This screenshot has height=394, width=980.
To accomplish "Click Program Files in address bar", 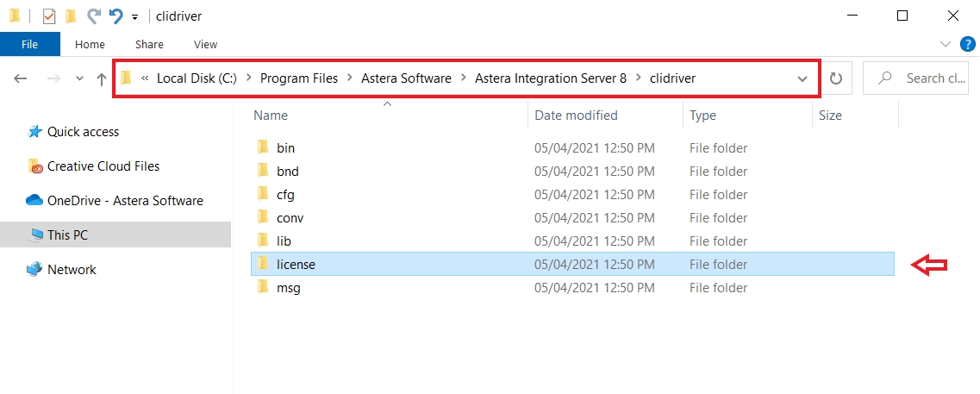I will [298, 78].
